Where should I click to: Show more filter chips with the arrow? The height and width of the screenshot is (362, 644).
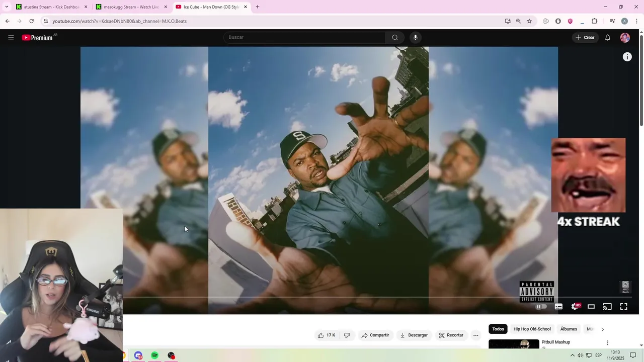tap(602, 329)
